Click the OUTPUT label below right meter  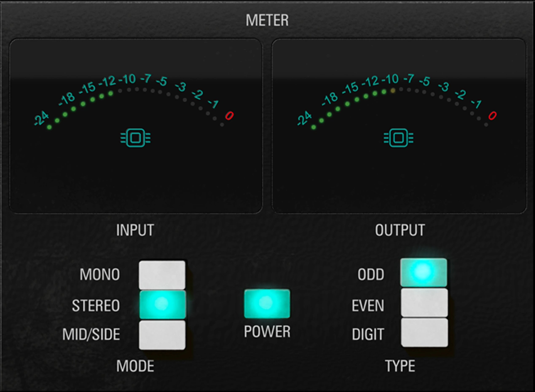click(400, 230)
